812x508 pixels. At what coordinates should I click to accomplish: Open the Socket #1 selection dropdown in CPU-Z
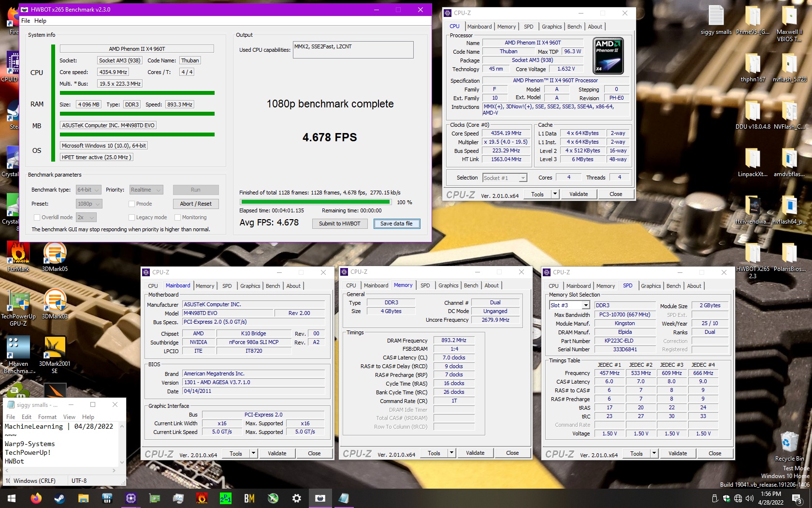click(505, 178)
